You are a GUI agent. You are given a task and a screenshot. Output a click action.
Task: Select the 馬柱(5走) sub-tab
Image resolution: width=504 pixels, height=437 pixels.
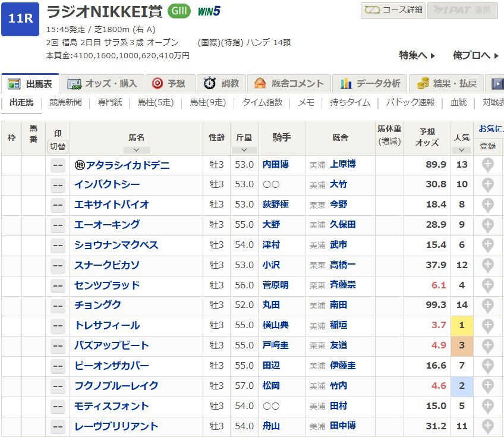[x=156, y=103]
